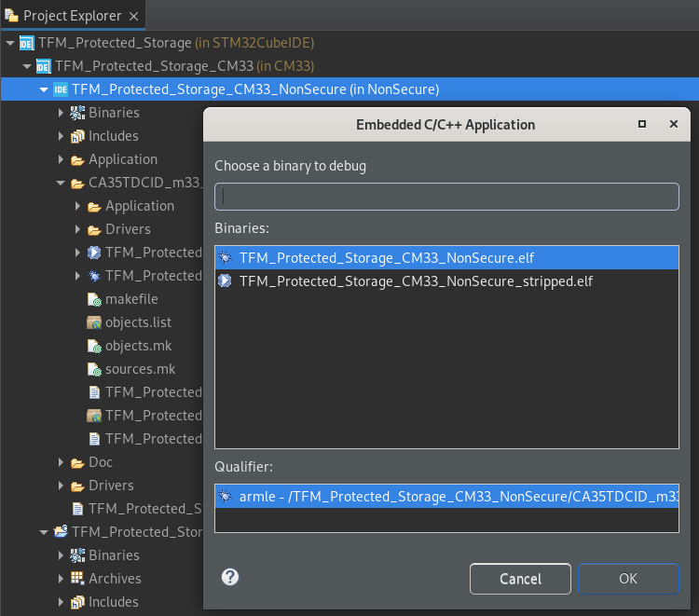Select the Archives tree item

pyautogui.click(x=115, y=579)
